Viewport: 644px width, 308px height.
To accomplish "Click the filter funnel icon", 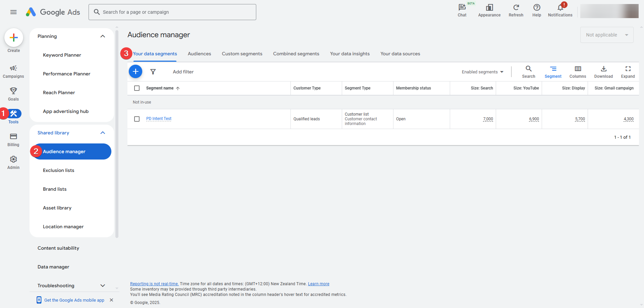I will click(x=153, y=72).
